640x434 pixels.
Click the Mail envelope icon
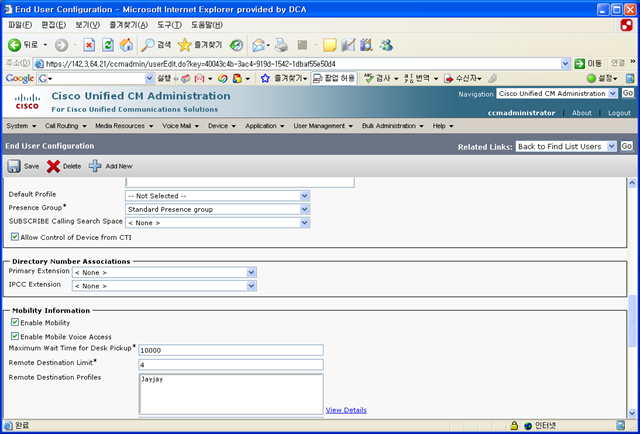point(258,45)
